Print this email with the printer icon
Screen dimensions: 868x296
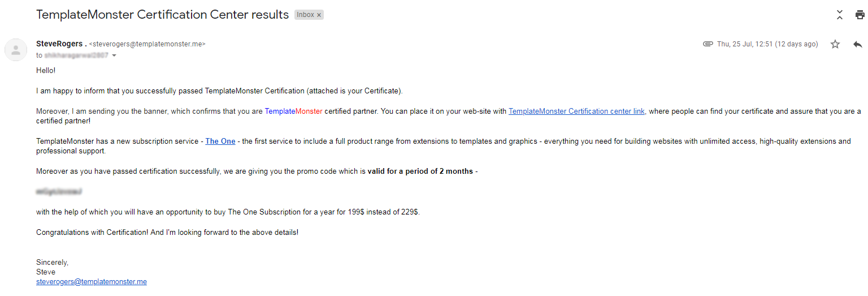(x=860, y=15)
